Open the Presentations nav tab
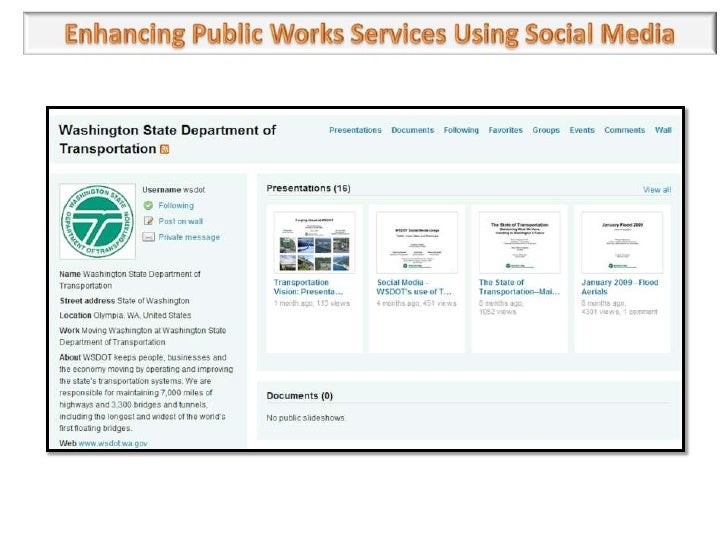The height and width of the screenshot is (546, 728). click(x=355, y=130)
